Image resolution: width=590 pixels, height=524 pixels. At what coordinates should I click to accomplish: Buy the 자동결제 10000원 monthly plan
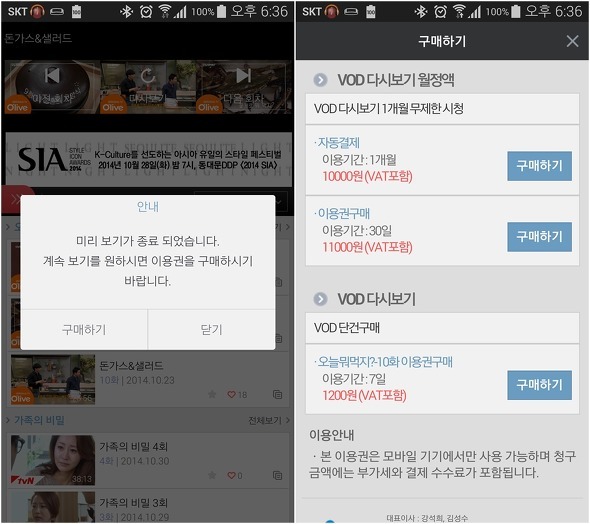[x=539, y=166]
